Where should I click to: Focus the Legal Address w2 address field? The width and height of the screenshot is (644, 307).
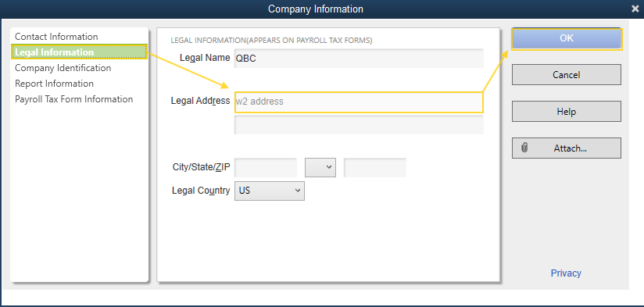tap(359, 102)
